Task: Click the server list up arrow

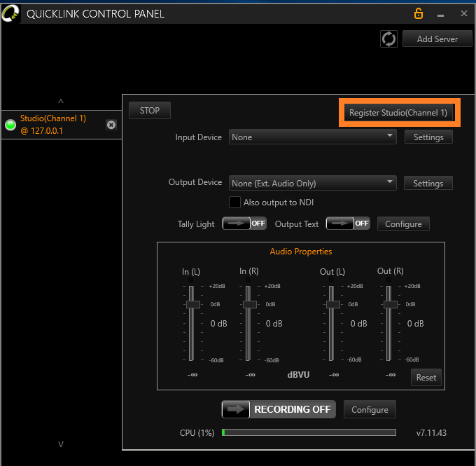Action: (x=61, y=101)
